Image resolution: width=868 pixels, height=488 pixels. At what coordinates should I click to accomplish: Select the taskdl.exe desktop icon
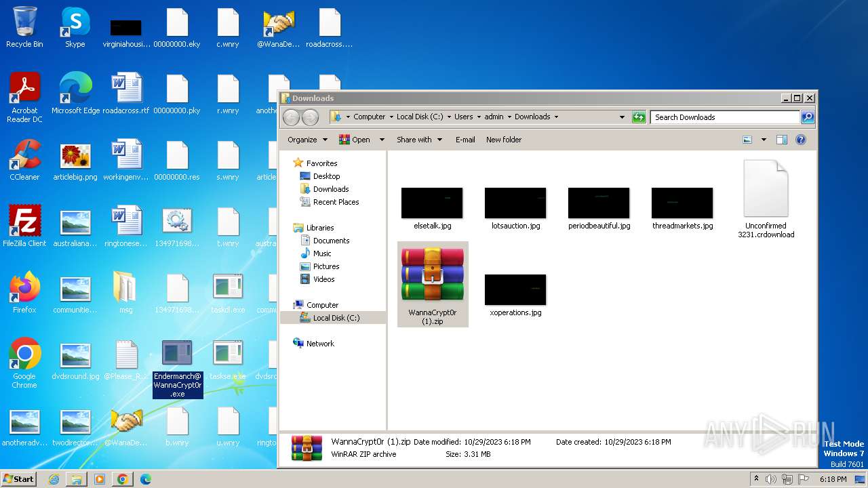pos(228,293)
